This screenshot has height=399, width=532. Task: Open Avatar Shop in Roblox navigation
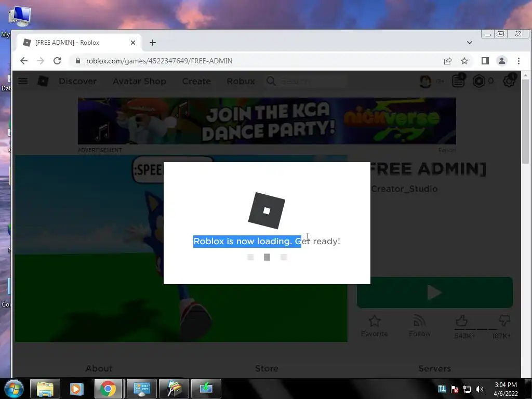point(139,82)
